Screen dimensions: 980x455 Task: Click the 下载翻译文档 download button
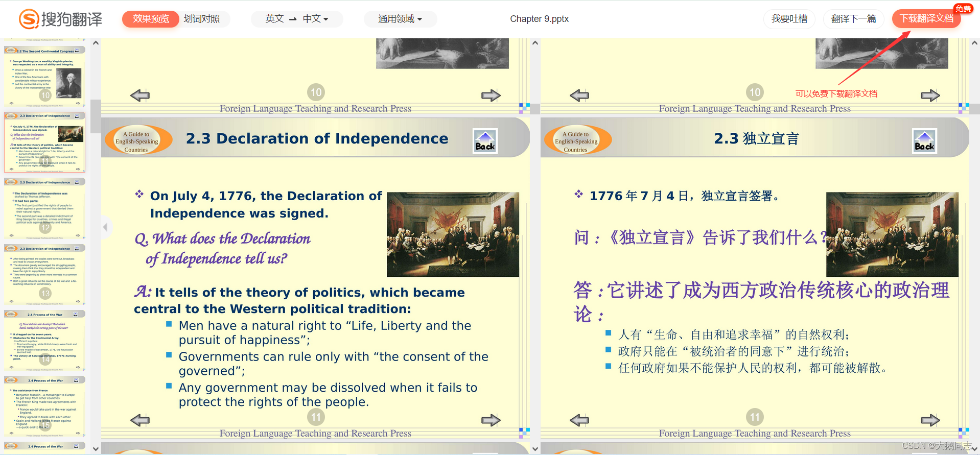pyautogui.click(x=926, y=18)
